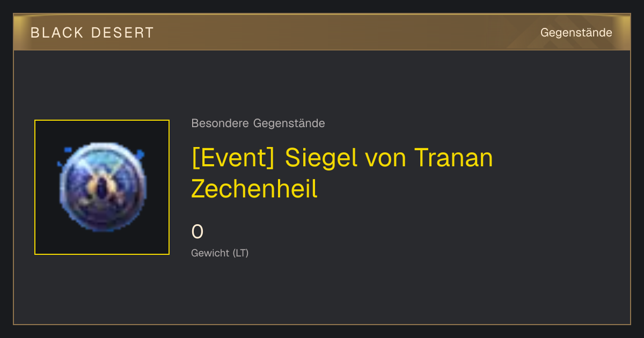Open the BLACK DESERT logo link
The image size is (644, 338).
pyautogui.click(x=92, y=33)
